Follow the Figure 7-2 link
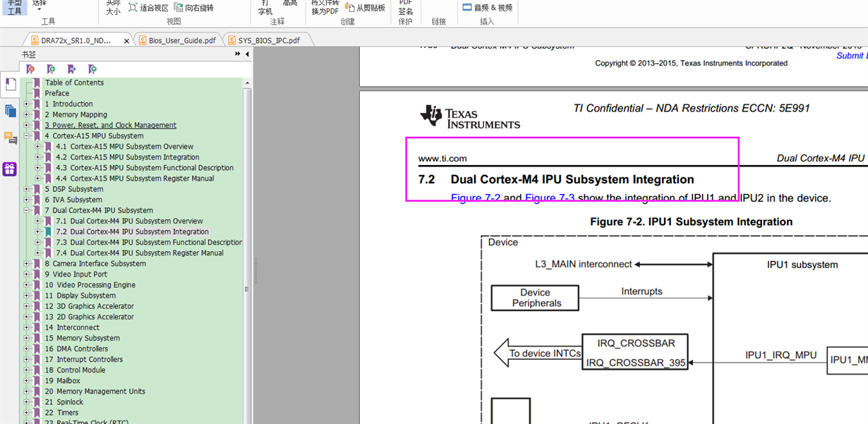868x424 pixels. click(476, 198)
